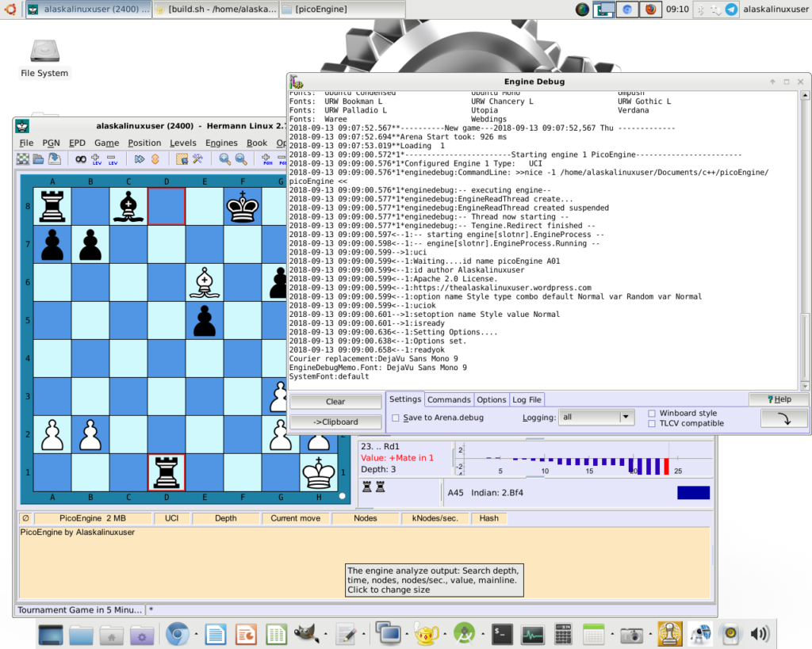Click the ->Clipboard button
The image size is (812, 649).
[x=335, y=422]
